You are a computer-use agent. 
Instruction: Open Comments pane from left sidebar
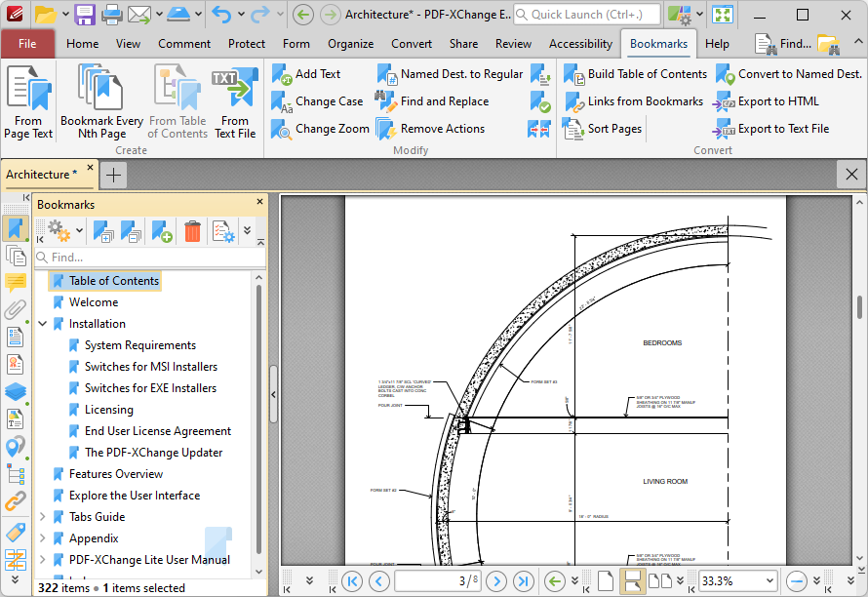coord(16,283)
